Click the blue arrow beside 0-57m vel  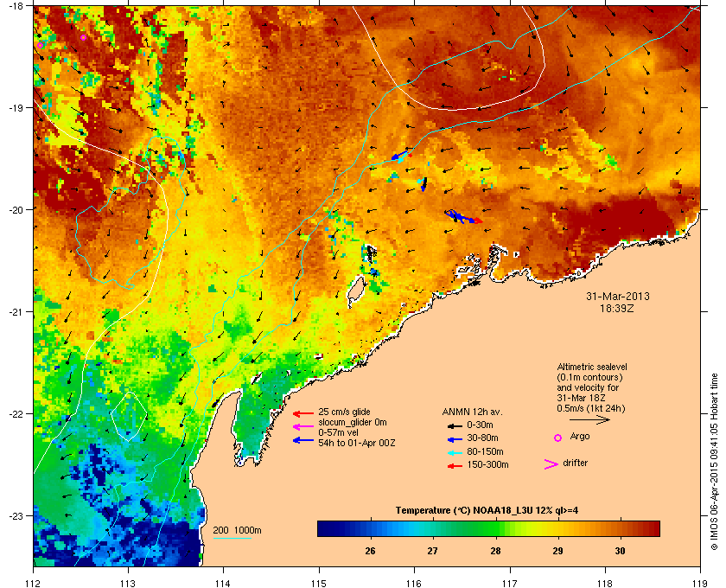303,440
